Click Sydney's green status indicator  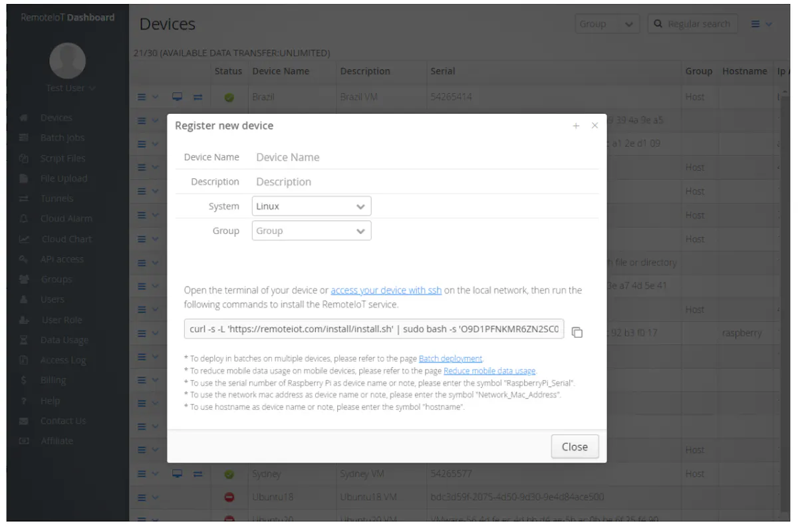tap(229, 473)
